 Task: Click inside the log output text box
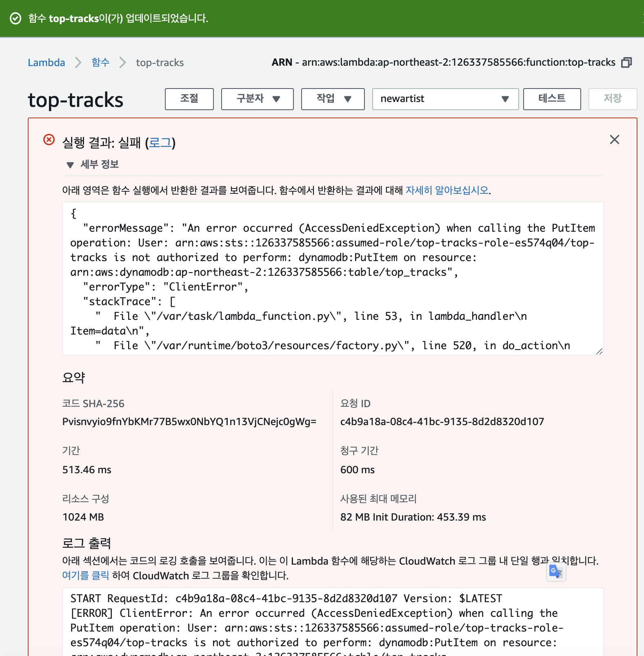[x=333, y=622]
